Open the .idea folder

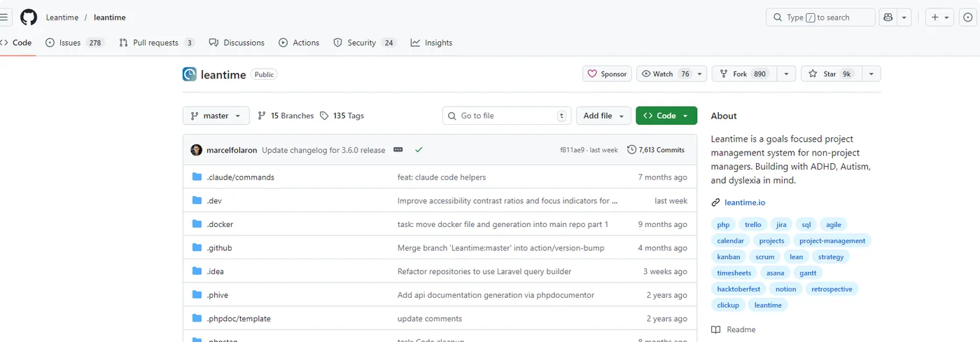[215, 271]
